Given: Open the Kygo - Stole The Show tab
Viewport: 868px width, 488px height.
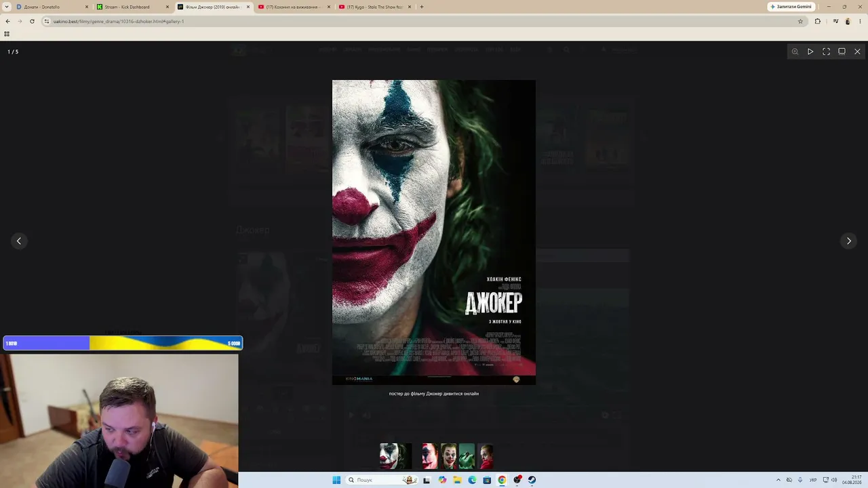Looking at the screenshot, I should pyautogui.click(x=373, y=7).
